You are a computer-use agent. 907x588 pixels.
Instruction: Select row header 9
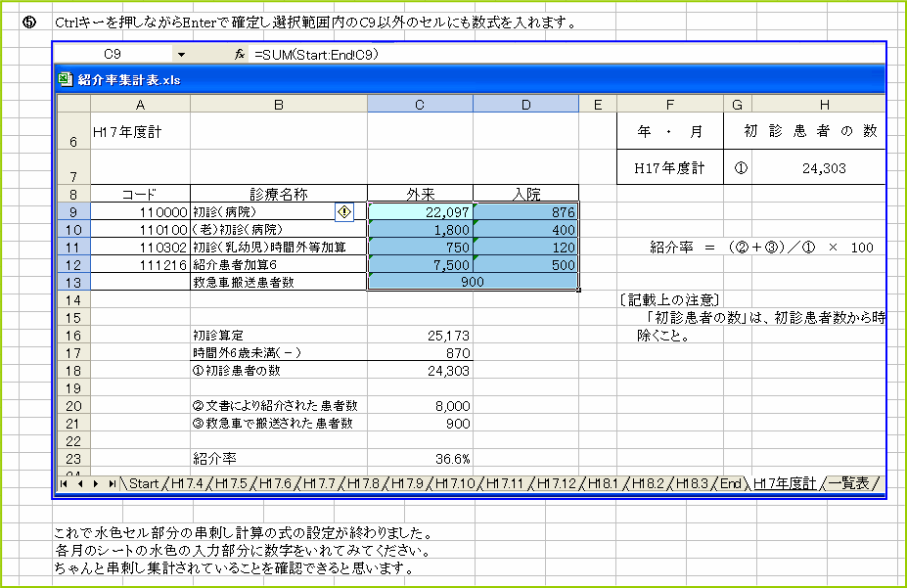71,210
